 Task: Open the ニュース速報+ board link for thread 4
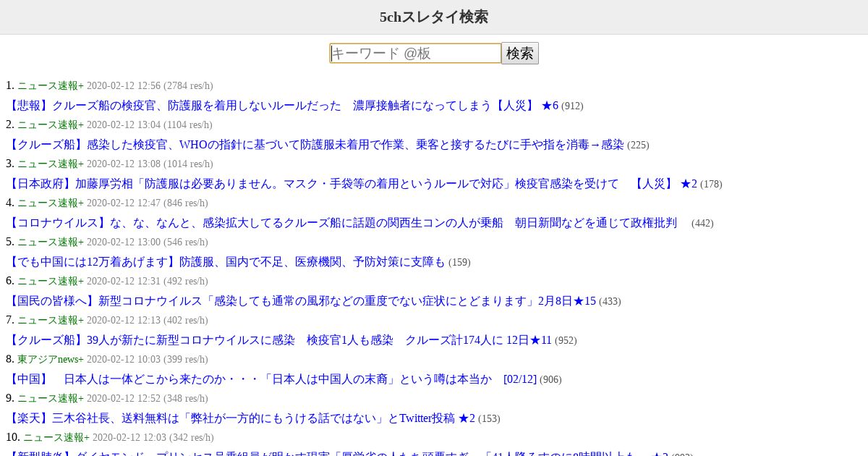51,203
